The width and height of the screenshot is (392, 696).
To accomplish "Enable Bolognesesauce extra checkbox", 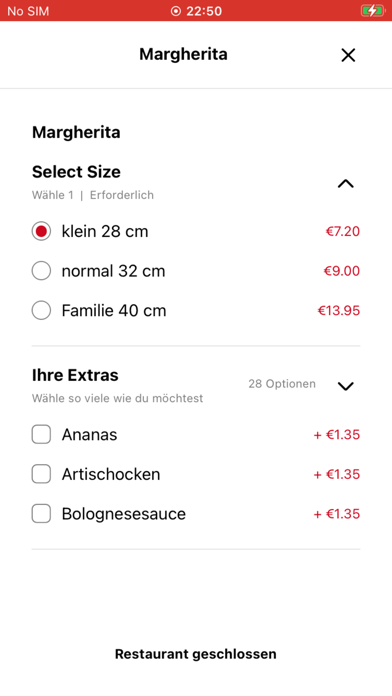I will 41,514.
